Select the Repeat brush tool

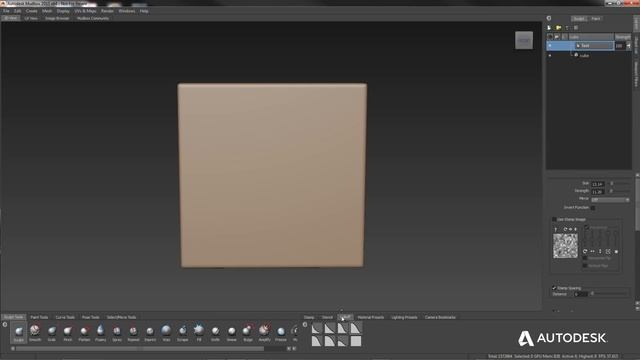pyautogui.click(x=133, y=332)
